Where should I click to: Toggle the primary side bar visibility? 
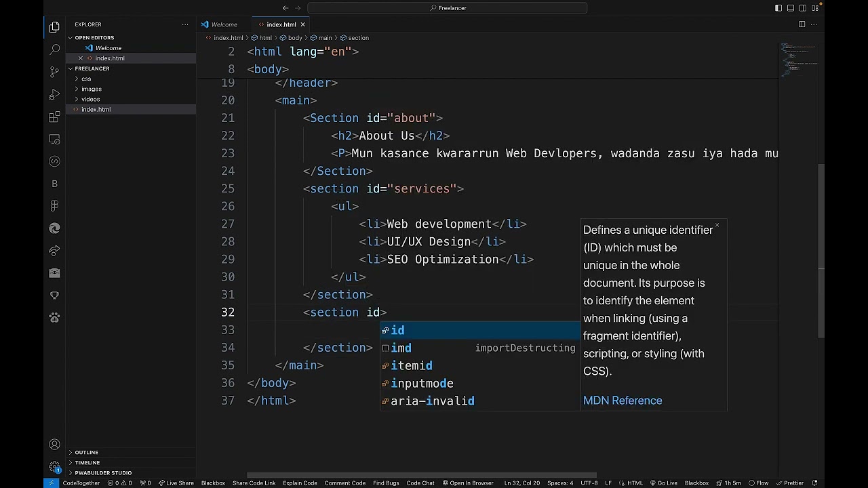pyautogui.click(x=778, y=8)
